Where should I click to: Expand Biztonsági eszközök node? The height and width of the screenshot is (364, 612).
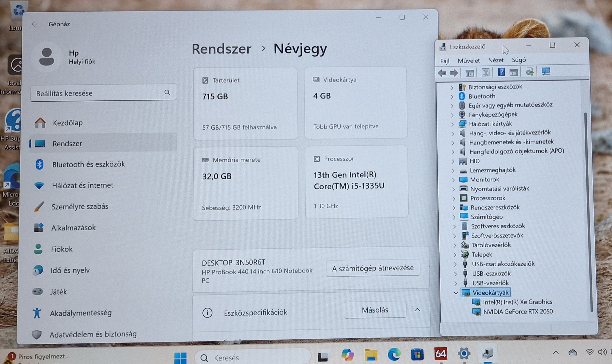452,87
